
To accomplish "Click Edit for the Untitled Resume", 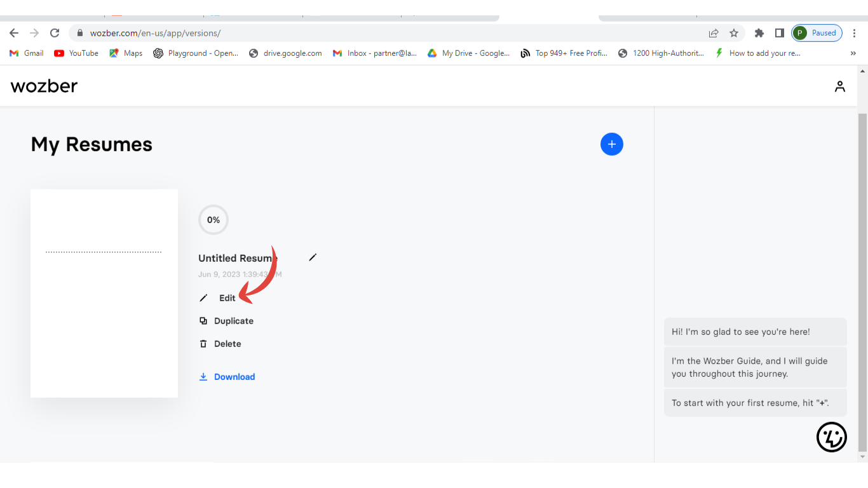I will pos(227,298).
